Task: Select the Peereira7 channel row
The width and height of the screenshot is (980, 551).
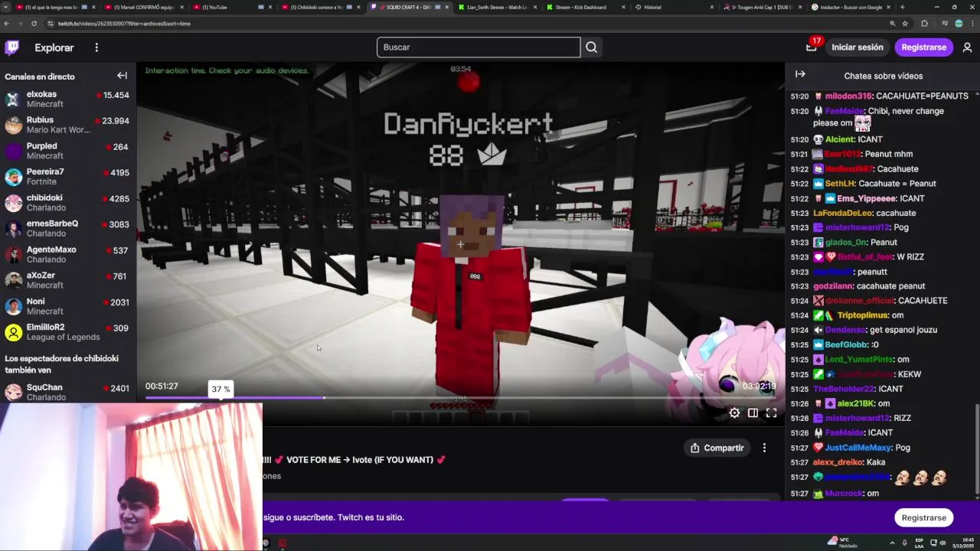Action: (x=68, y=177)
